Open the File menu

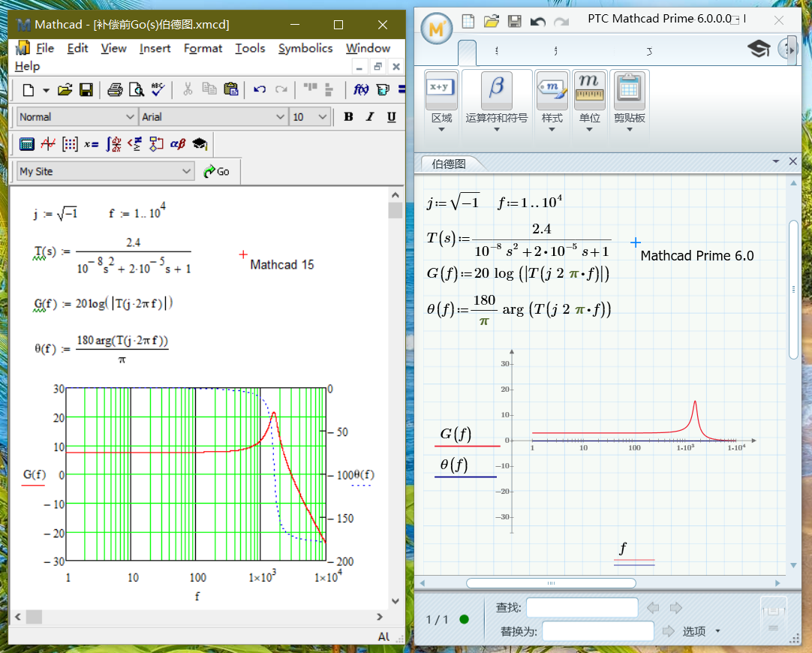click(x=44, y=48)
